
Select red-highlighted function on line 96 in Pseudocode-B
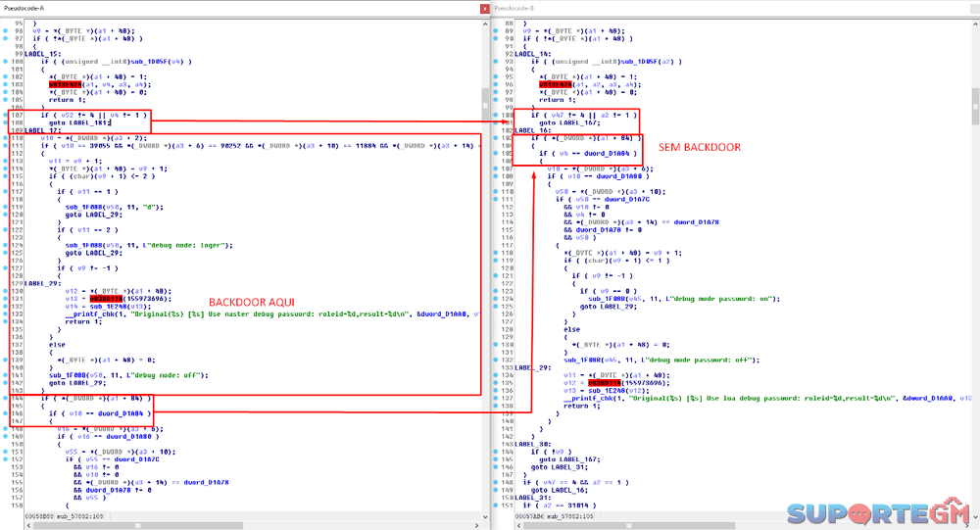pos(553,84)
